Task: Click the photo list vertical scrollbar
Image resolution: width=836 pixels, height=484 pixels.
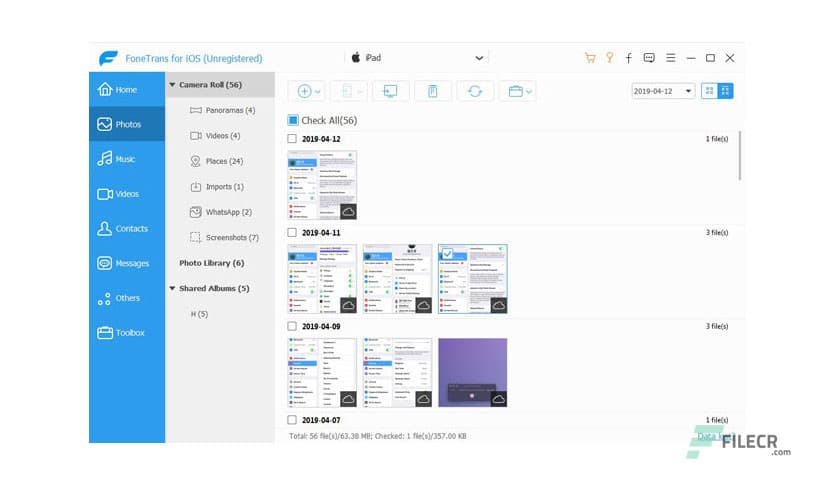Action: [739, 156]
